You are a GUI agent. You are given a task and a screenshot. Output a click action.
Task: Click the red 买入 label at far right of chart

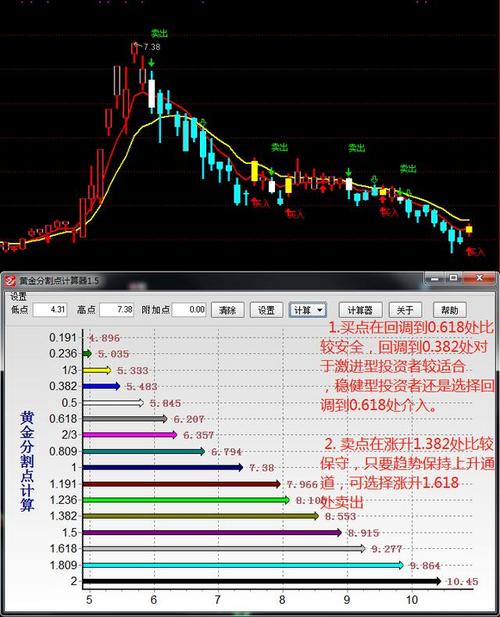click(x=476, y=252)
